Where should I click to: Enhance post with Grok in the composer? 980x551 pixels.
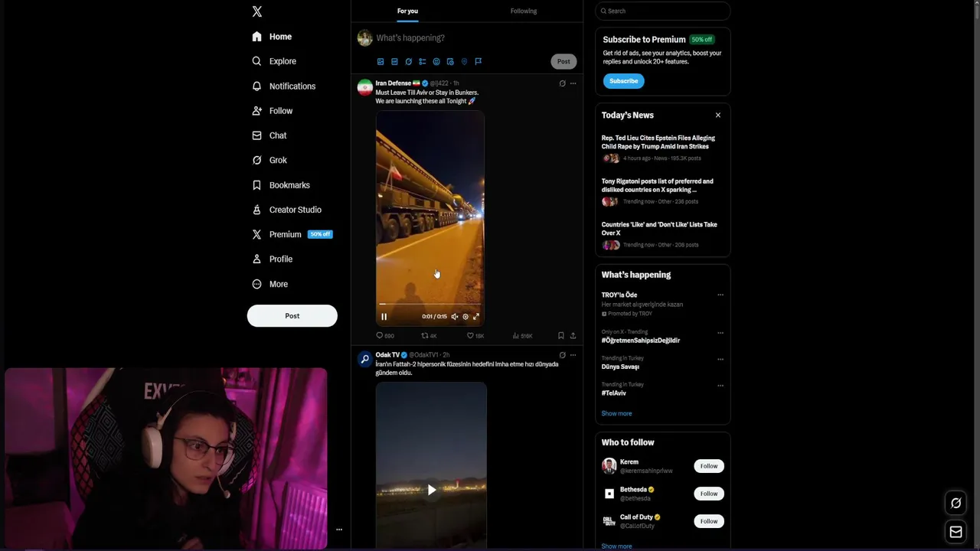click(x=408, y=61)
